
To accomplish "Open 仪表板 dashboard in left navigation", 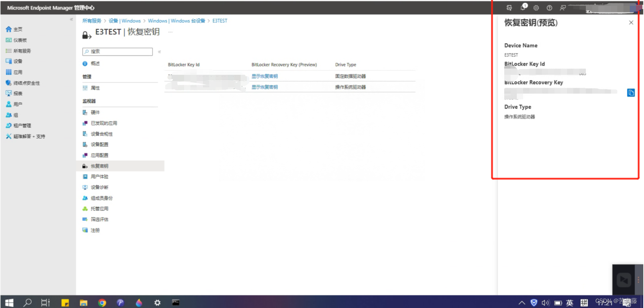I will point(16,40).
